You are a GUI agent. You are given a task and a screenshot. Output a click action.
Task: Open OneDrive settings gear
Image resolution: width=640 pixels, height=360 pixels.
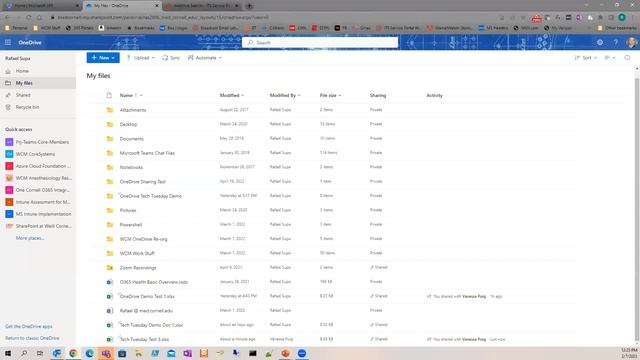600,42
